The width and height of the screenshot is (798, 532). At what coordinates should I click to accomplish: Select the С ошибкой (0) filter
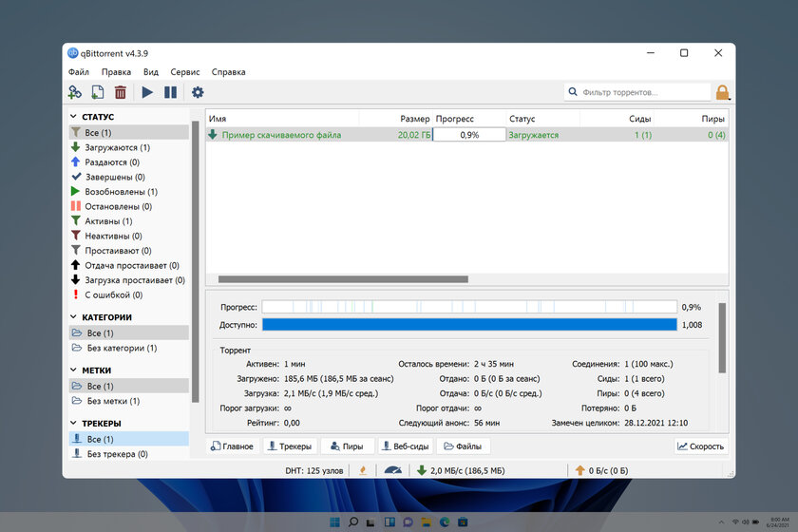coord(129,294)
